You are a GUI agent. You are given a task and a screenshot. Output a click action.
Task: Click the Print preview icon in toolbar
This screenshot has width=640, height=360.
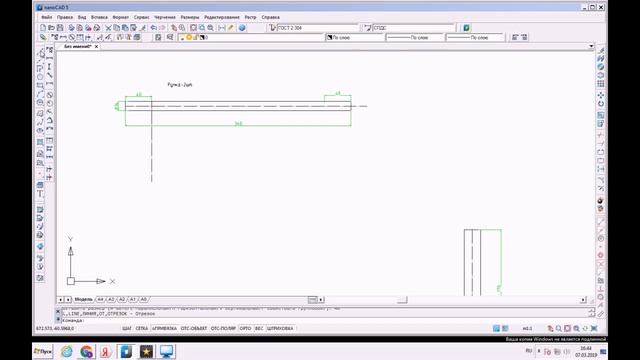tap(80, 28)
